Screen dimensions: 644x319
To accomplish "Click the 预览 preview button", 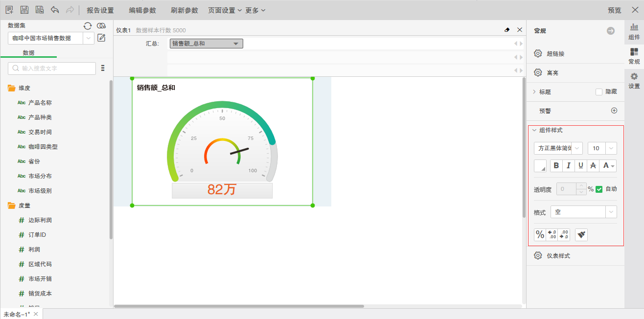I will pos(614,10).
